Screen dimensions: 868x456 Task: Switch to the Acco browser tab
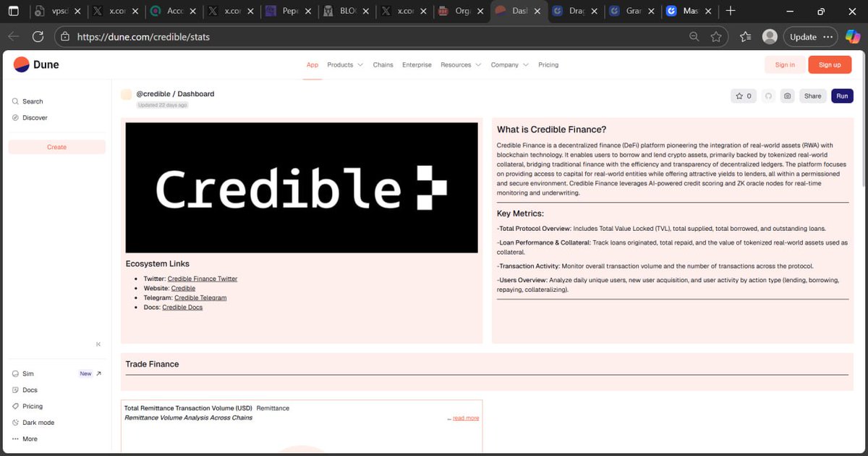pyautogui.click(x=172, y=11)
